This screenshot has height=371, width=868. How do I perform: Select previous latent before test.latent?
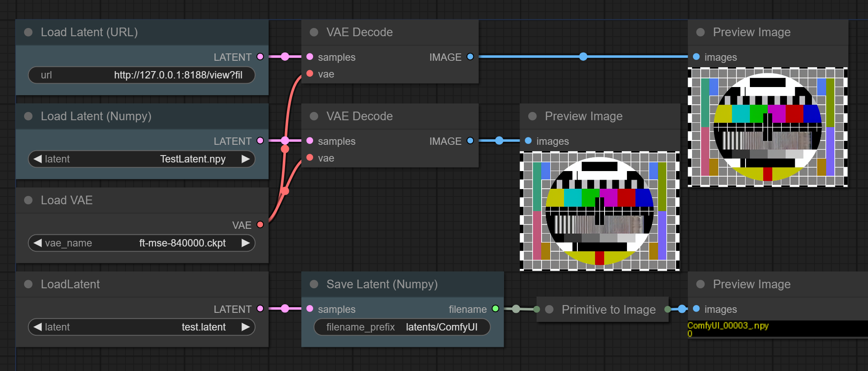tap(38, 327)
